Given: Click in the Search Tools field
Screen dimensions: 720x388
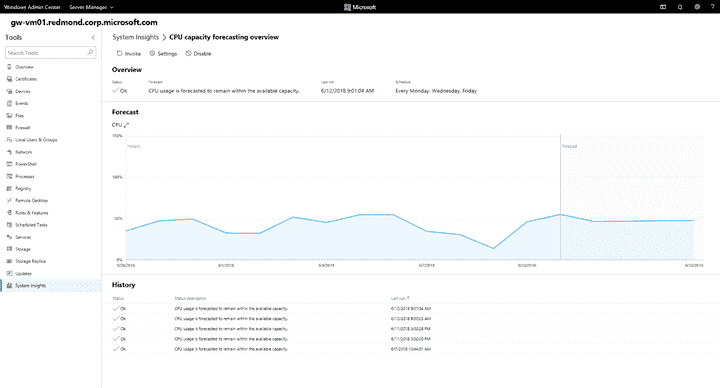Looking at the screenshot, I should (46, 53).
